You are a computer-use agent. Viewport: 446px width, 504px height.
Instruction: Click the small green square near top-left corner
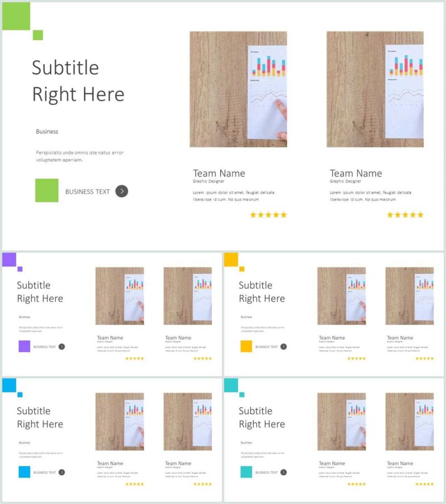click(x=38, y=35)
